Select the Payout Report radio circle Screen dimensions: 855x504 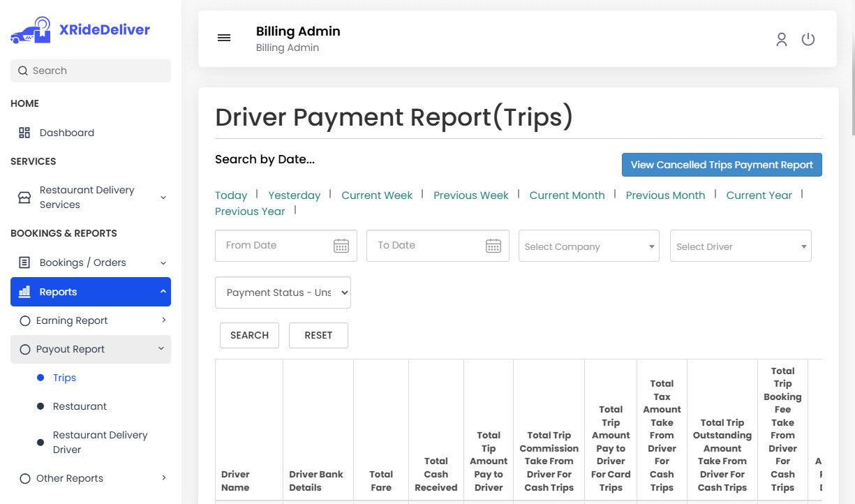click(25, 348)
